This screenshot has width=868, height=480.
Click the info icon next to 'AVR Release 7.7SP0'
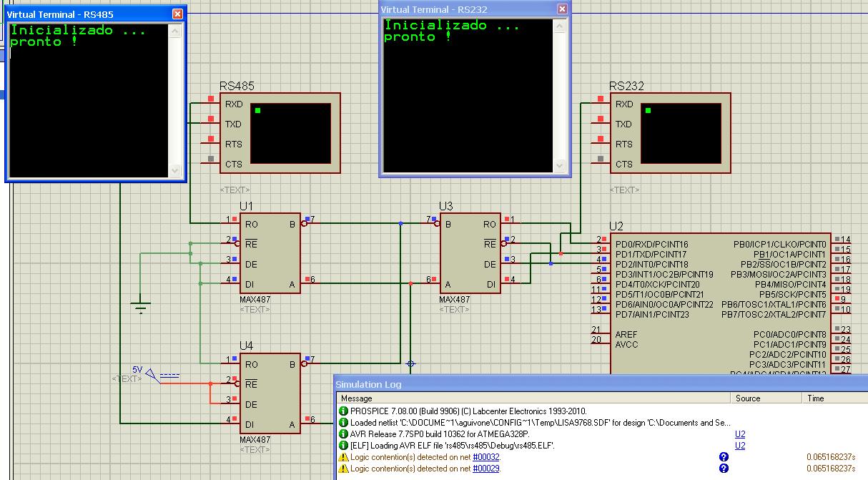(x=342, y=434)
